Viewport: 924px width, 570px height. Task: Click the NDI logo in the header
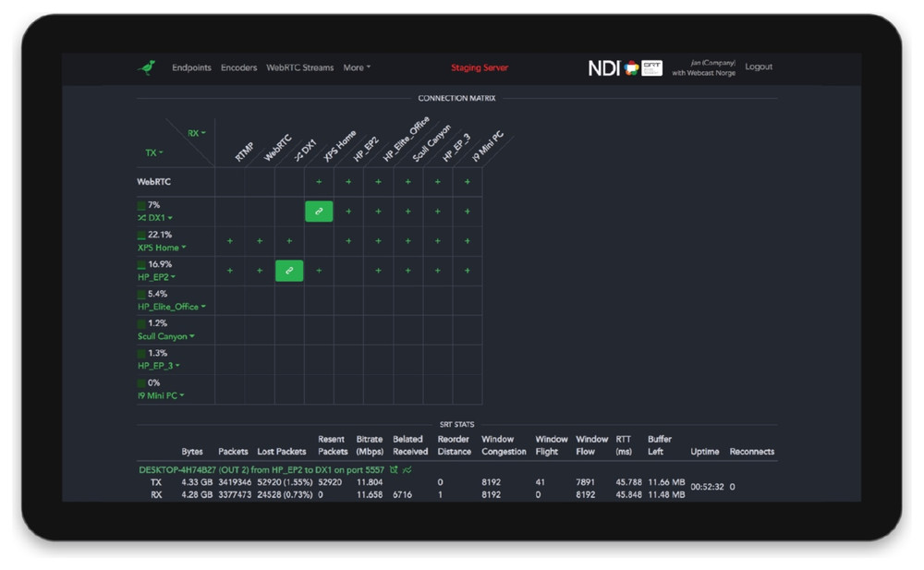point(603,68)
